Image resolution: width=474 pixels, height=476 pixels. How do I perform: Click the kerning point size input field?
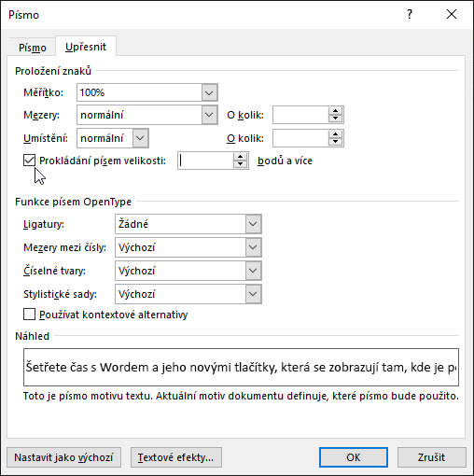205,161
